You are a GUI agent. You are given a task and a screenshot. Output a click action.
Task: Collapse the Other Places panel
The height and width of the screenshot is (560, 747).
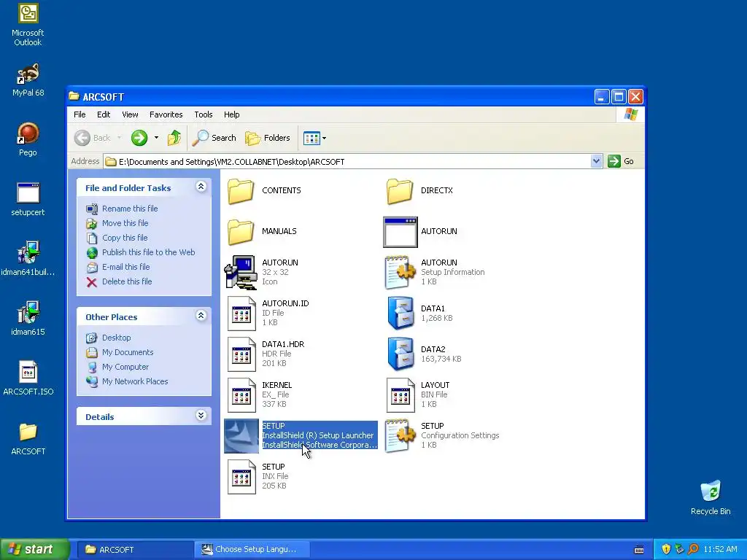[201, 316]
